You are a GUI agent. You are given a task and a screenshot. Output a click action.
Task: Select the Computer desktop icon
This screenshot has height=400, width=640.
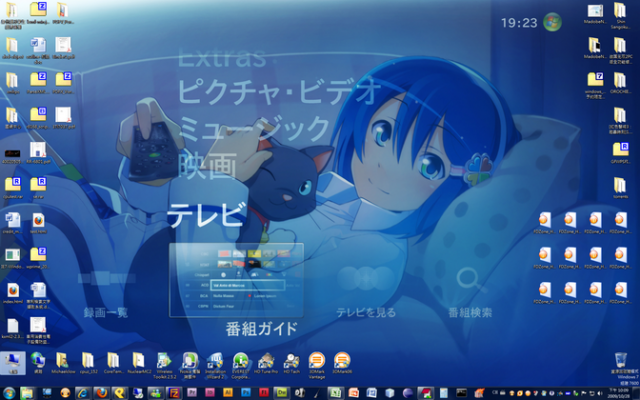coord(13,363)
